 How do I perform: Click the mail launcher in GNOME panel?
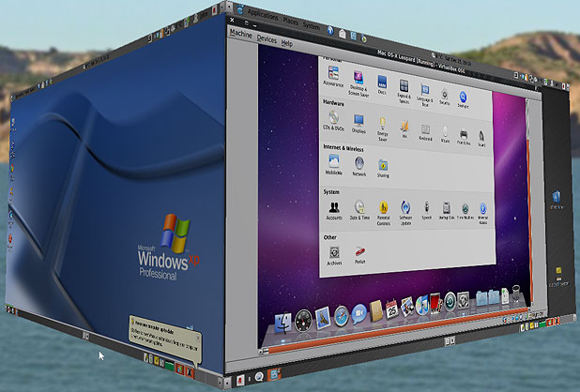point(343,34)
